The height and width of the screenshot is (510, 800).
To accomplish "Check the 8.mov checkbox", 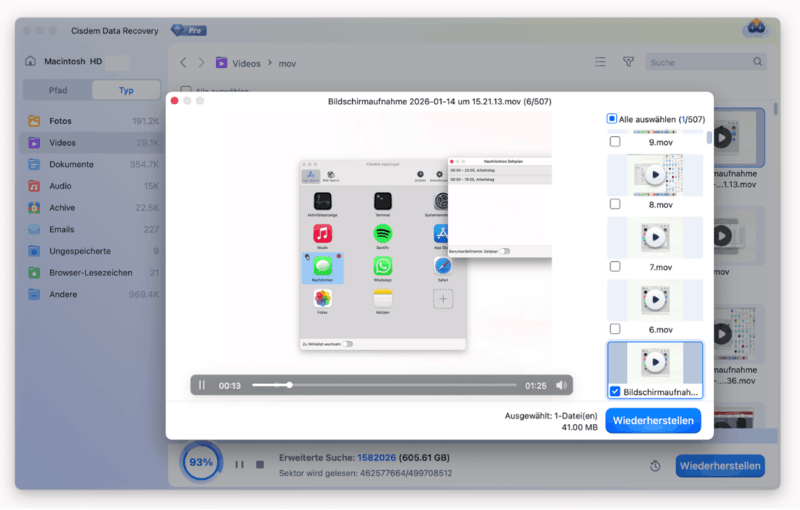I will (x=615, y=204).
